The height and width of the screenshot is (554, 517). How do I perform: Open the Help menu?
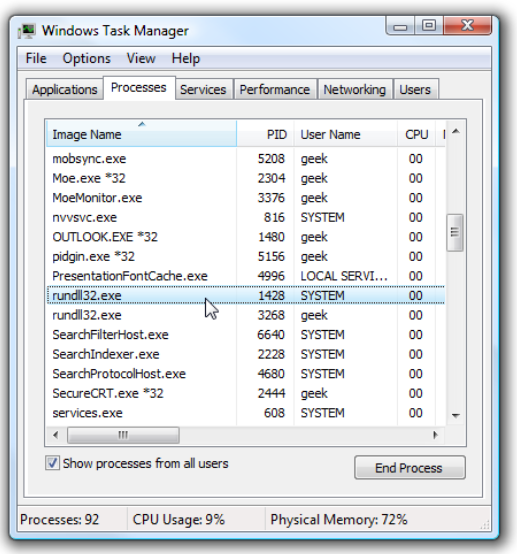click(186, 58)
